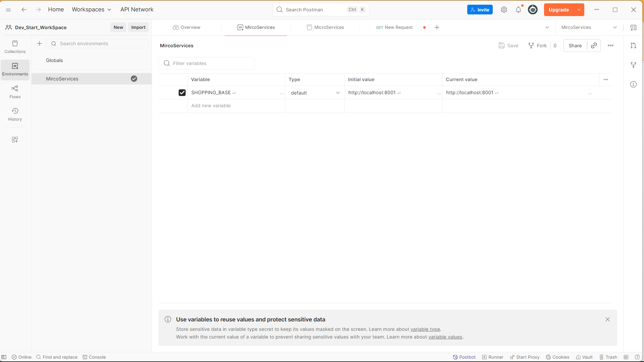
Task: Click the Add new variable cell
Action: (236, 106)
